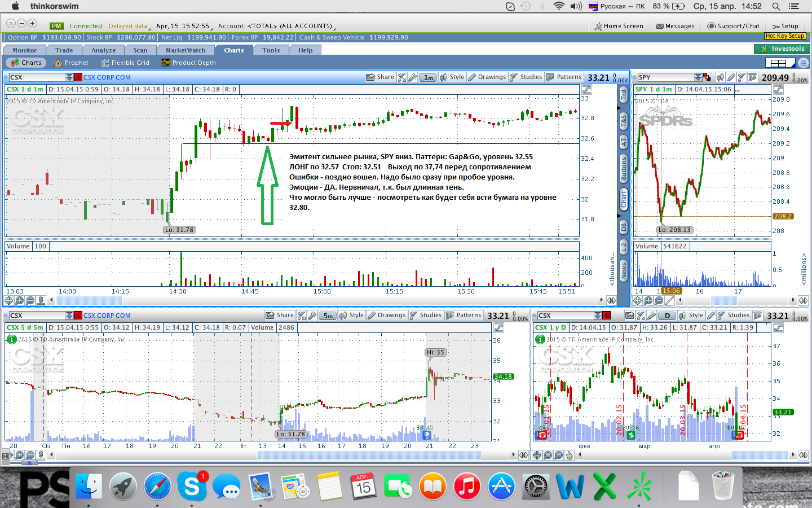This screenshot has width=812, height=508.
Task: Open the Help tab
Action: (306, 50)
